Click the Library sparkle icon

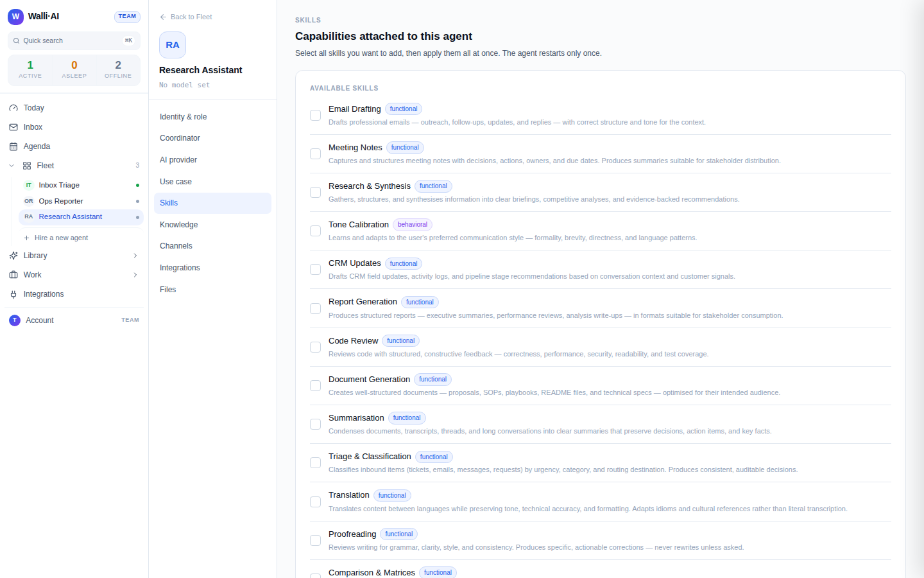[13, 256]
